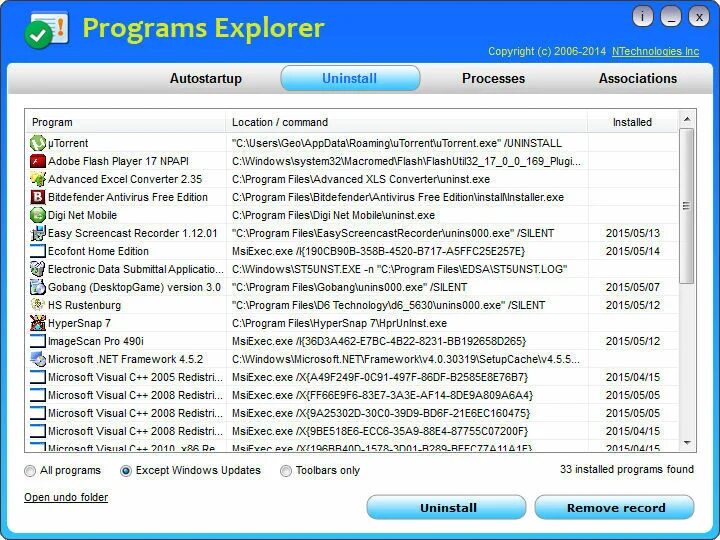720x540 pixels.
Task: Visit the NTechnologies Inc link
Action: coord(655,51)
